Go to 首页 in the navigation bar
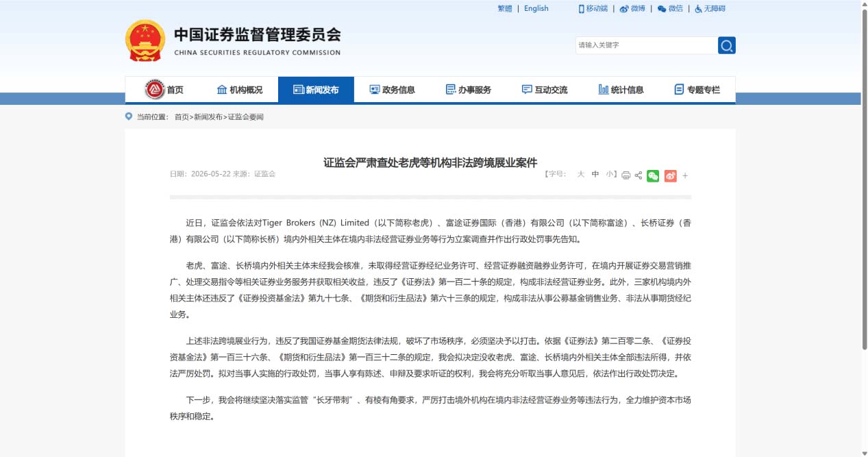The width and height of the screenshot is (868, 457). [166, 90]
